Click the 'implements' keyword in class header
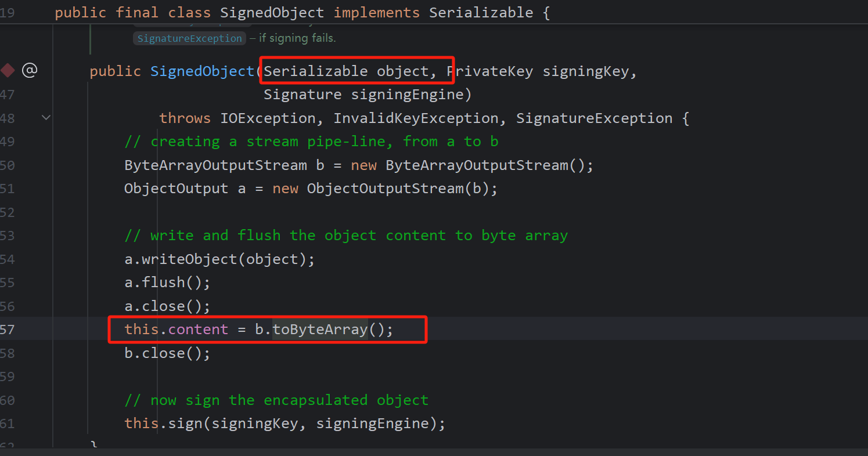The height and width of the screenshot is (456, 868). click(x=377, y=13)
